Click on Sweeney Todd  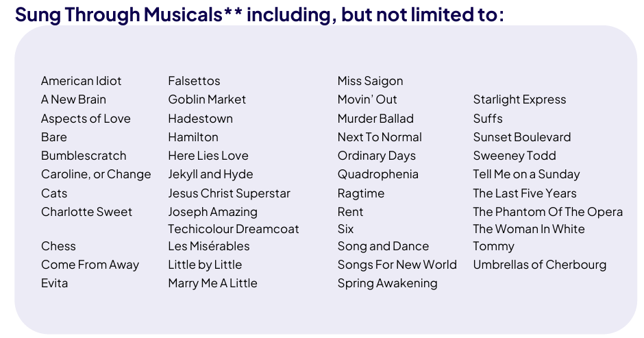pyautogui.click(x=515, y=156)
